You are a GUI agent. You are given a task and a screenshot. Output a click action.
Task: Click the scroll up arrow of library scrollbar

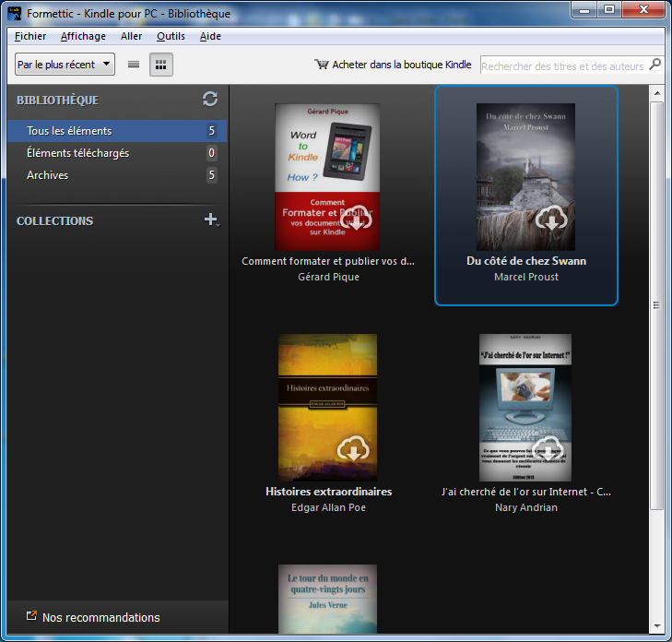[x=656, y=92]
